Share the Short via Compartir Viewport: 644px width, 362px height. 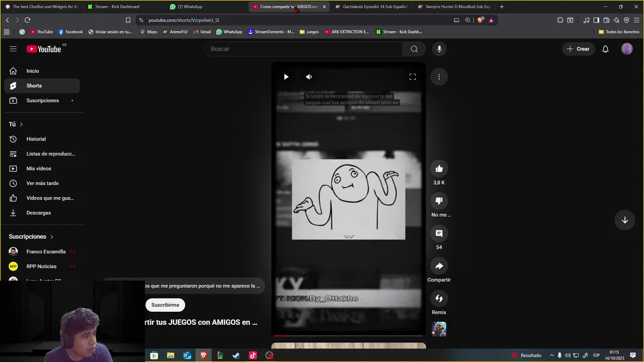tap(439, 266)
